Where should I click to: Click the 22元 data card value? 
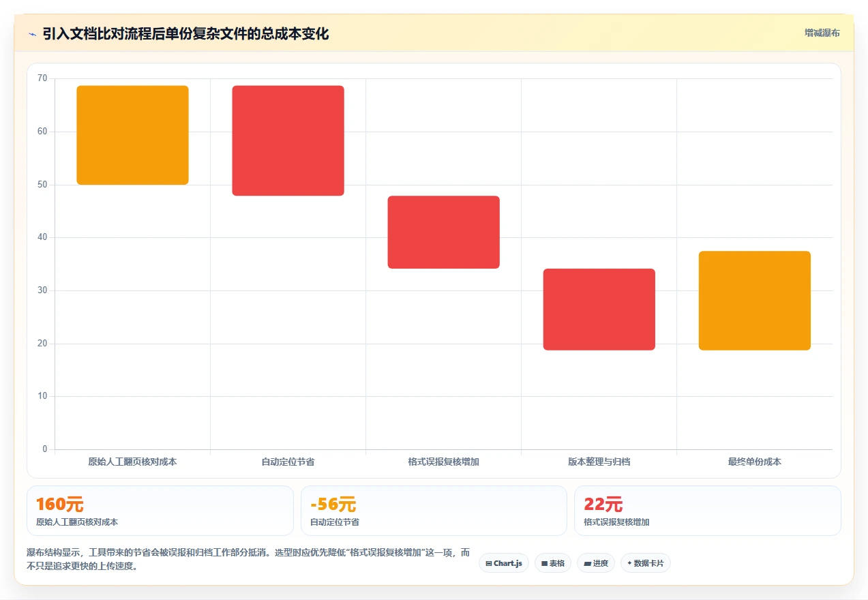[x=603, y=505]
